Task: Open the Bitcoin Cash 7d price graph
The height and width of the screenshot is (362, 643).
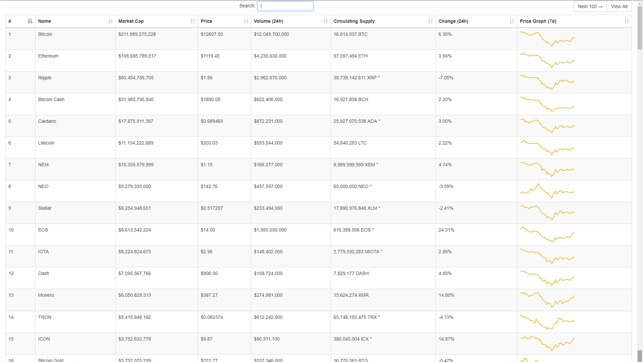Action: [547, 103]
